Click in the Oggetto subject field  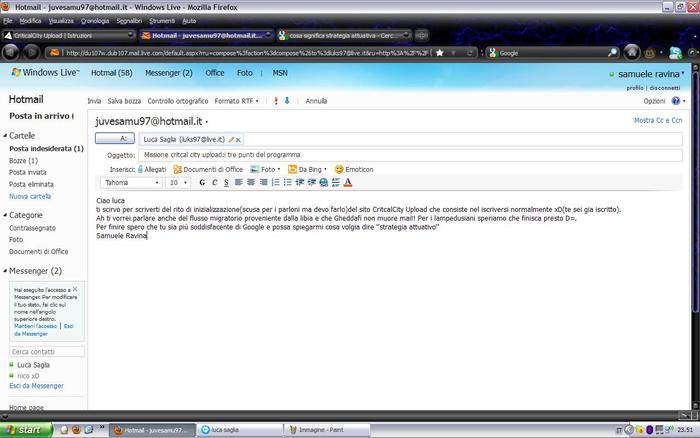pyautogui.click(x=410, y=155)
